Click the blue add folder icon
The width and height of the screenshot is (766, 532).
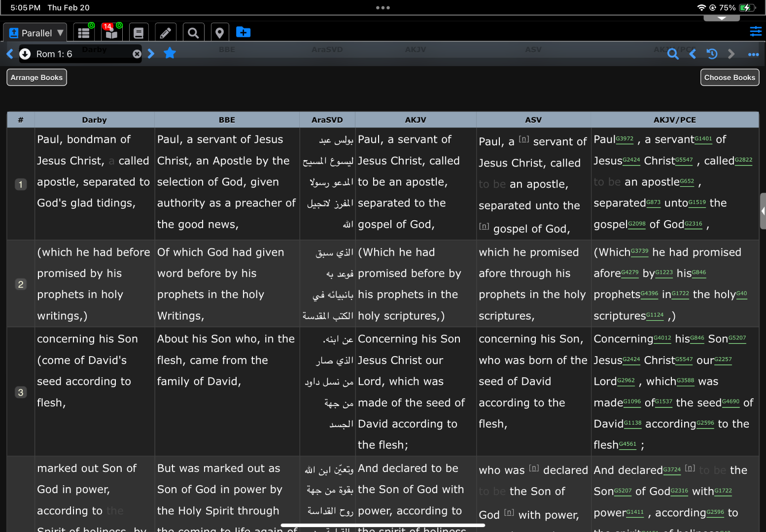243,33
